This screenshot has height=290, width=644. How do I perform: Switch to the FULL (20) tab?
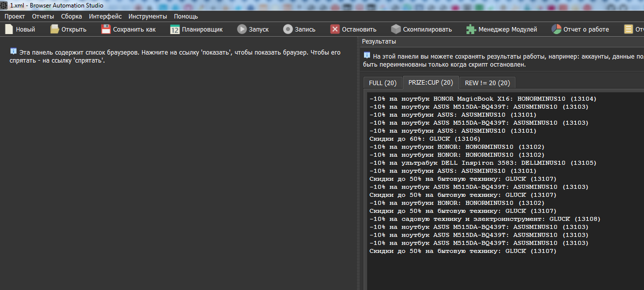click(x=382, y=83)
